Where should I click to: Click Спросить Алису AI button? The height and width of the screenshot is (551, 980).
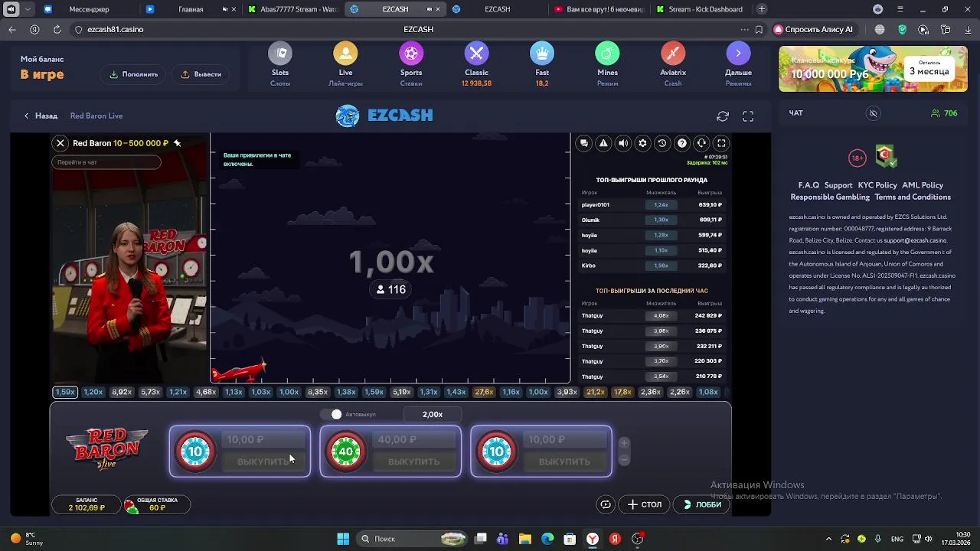point(812,29)
